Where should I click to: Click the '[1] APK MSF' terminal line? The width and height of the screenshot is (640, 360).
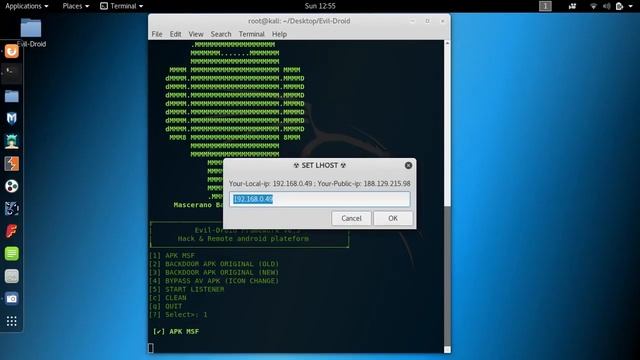pyautogui.click(x=172, y=256)
